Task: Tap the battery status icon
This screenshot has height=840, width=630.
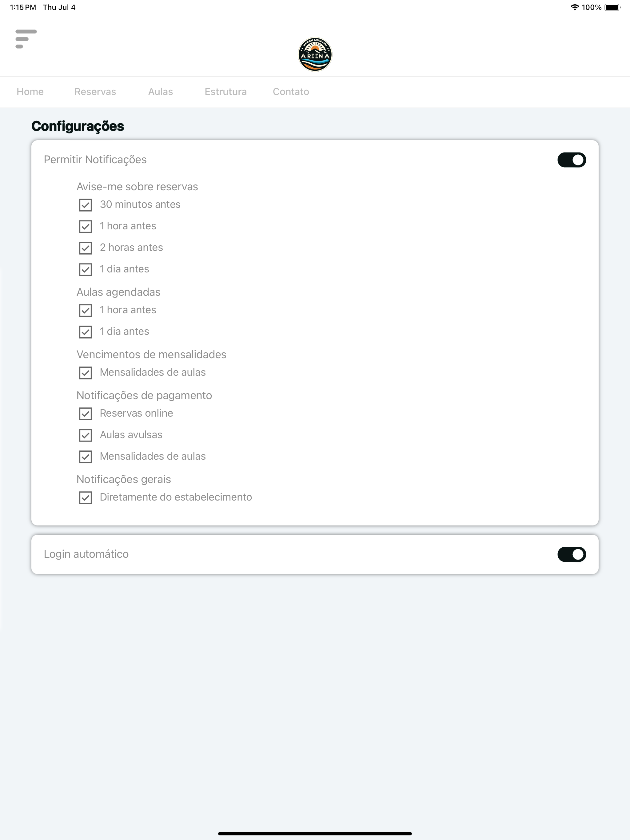Action: (612, 7)
